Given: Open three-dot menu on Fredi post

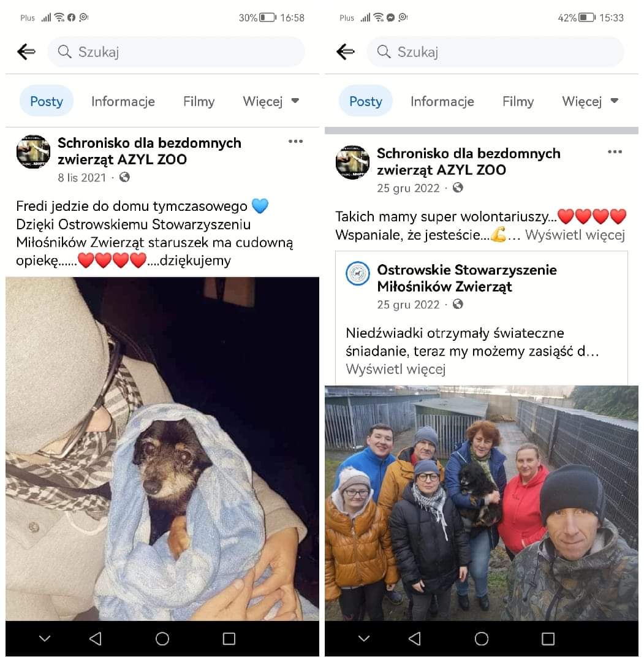Looking at the screenshot, I should pyautogui.click(x=295, y=142).
